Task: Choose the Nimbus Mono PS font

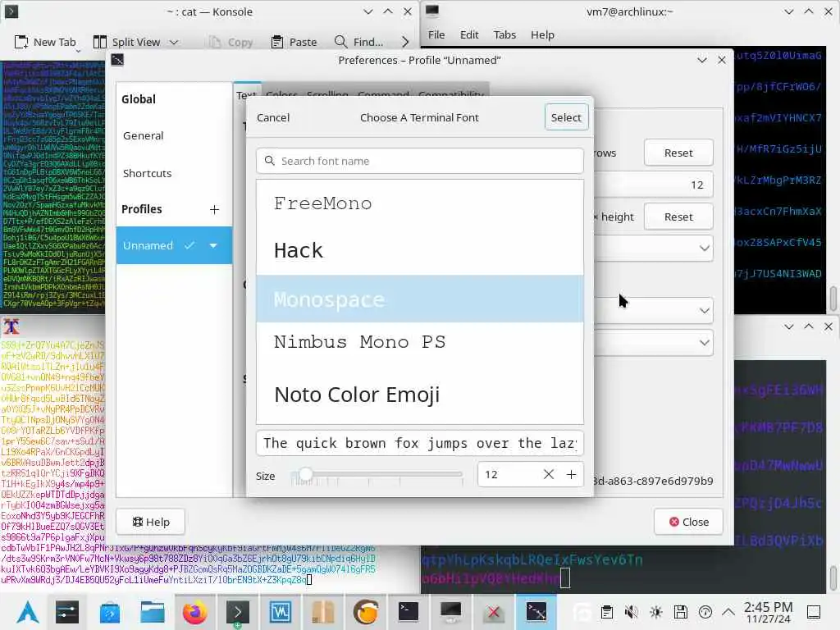Action: coord(420,342)
